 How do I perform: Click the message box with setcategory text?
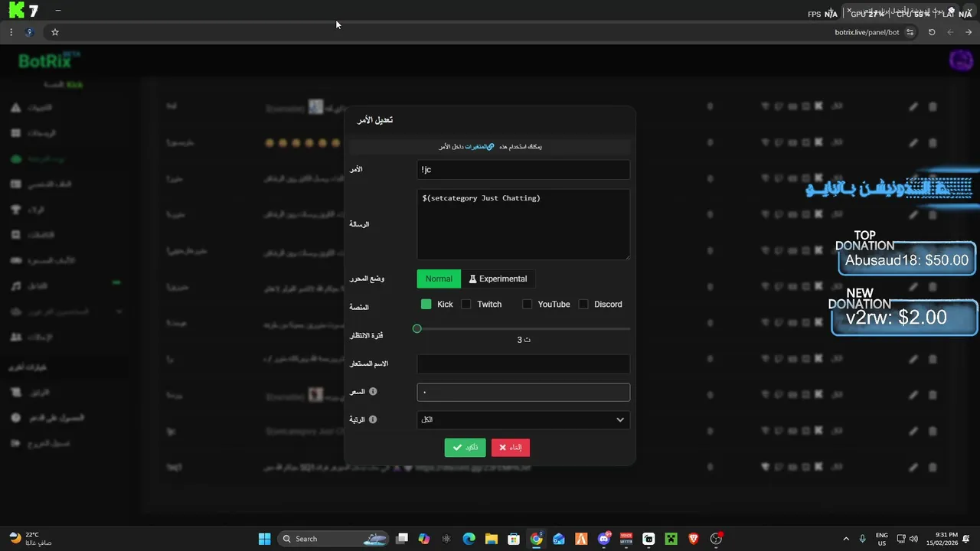click(x=524, y=225)
